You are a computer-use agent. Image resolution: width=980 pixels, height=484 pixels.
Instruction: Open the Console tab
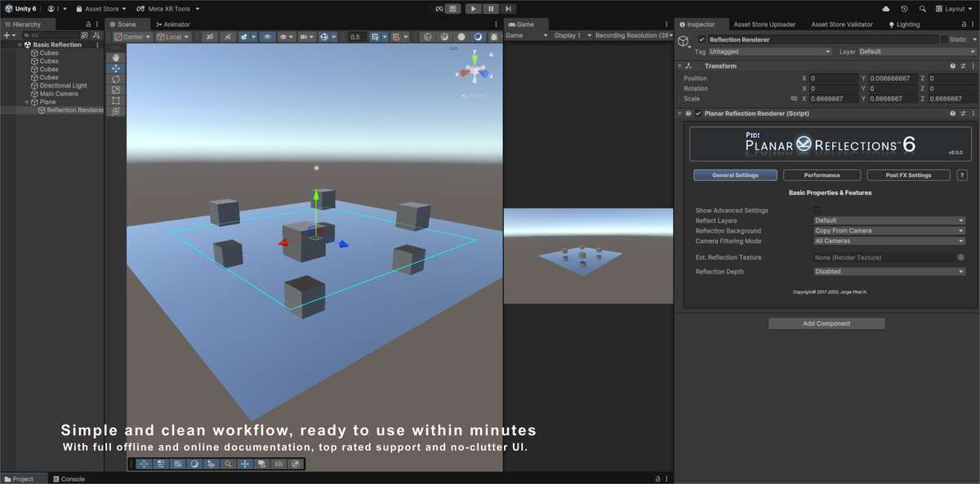(x=69, y=479)
